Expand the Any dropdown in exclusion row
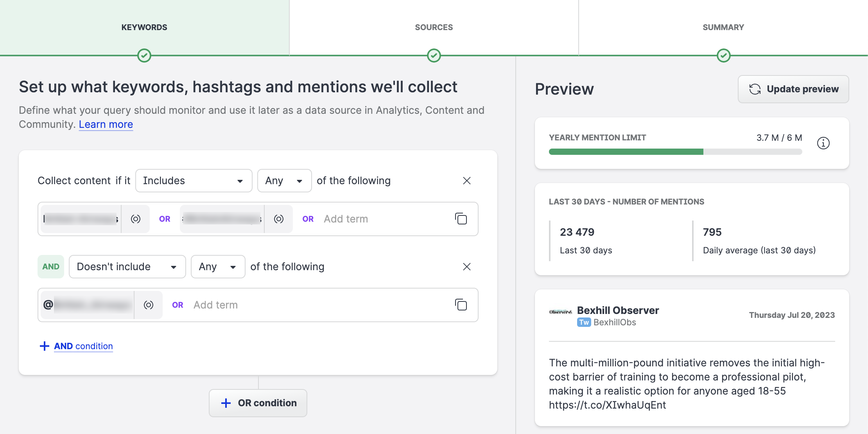The height and width of the screenshot is (434, 868). 218,267
